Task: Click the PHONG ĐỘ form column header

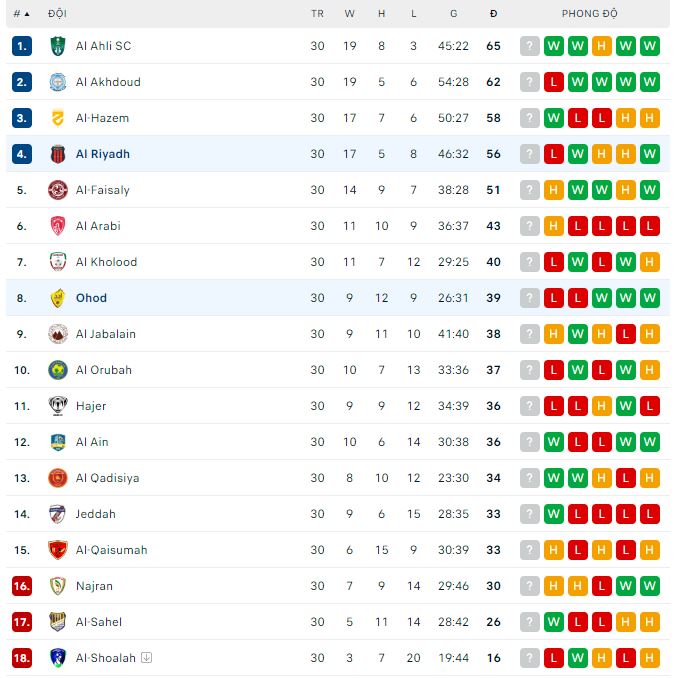Action: (x=589, y=14)
